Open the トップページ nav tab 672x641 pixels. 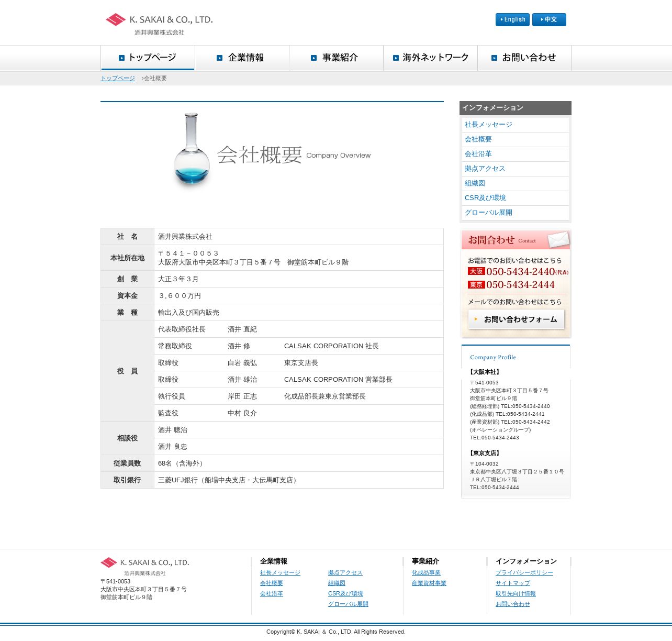click(x=148, y=58)
